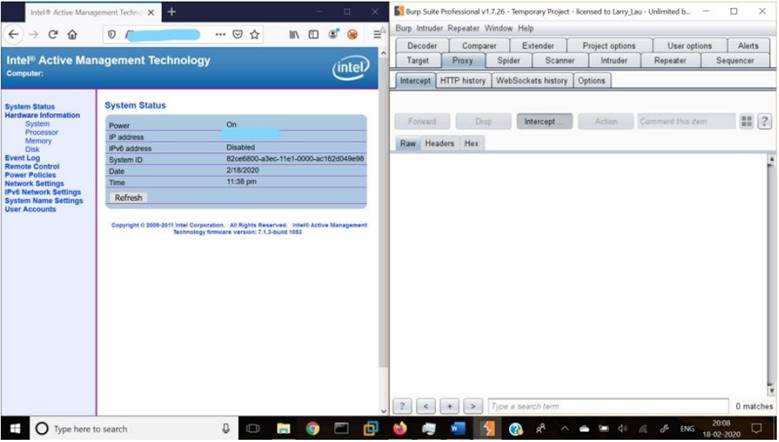Image resolution: width=779 pixels, height=442 pixels.
Task: Click Burp highlight color grid icon
Action: (746, 121)
